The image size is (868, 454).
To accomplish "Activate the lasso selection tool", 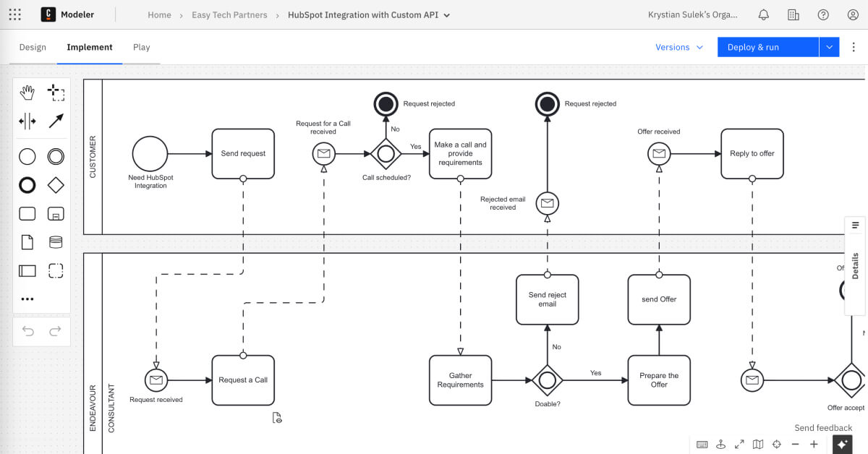I will tap(56, 92).
